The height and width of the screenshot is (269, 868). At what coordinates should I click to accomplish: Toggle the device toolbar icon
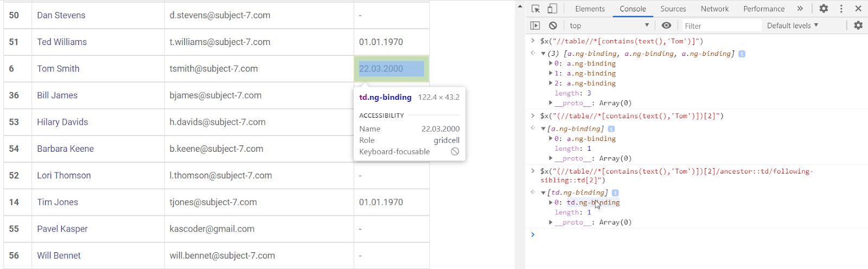[x=552, y=9]
